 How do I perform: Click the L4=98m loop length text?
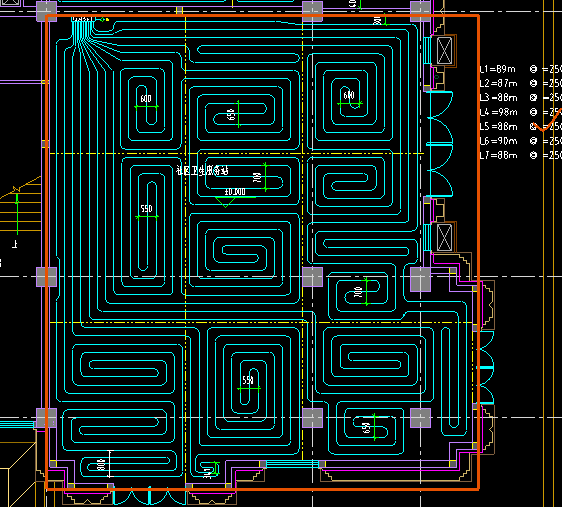pos(498,112)
